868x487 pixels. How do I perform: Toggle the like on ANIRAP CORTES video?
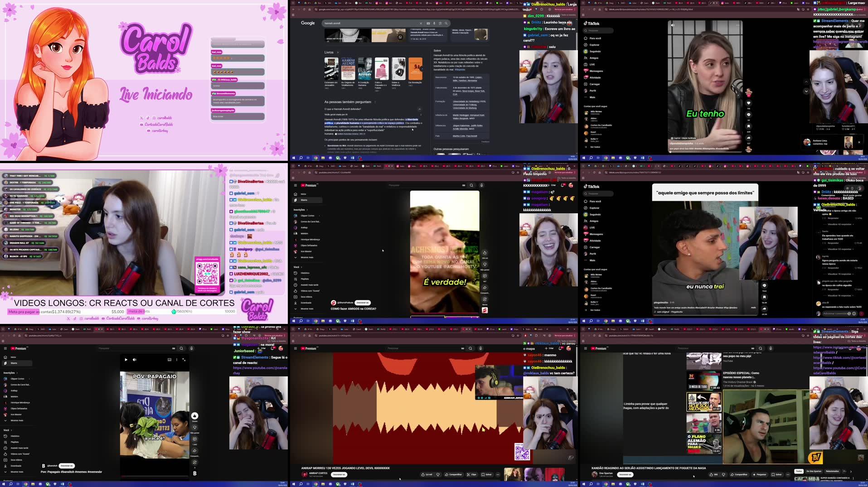coord(424,474)
